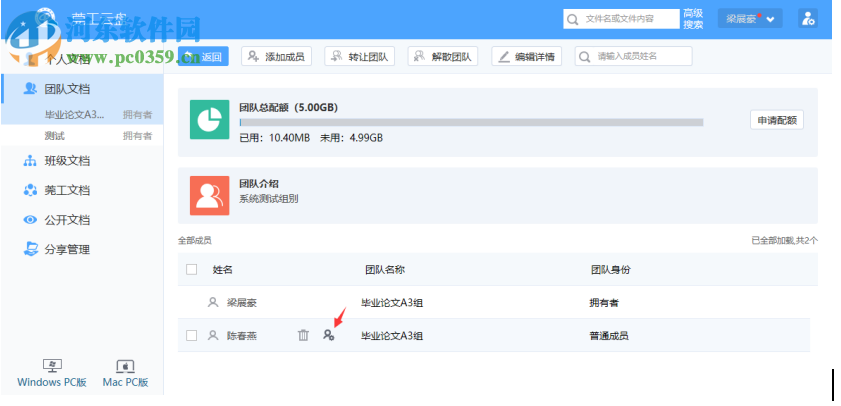841x406 pixels.
Task: Click the Windows monitor icon
Action: (52, 366)
